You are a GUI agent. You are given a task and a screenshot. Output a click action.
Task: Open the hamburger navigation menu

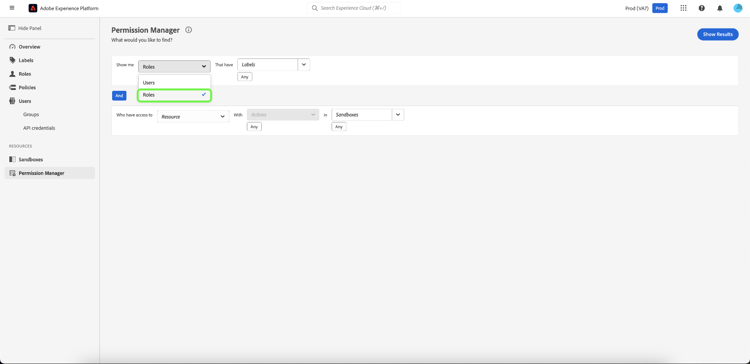point(12,8)
